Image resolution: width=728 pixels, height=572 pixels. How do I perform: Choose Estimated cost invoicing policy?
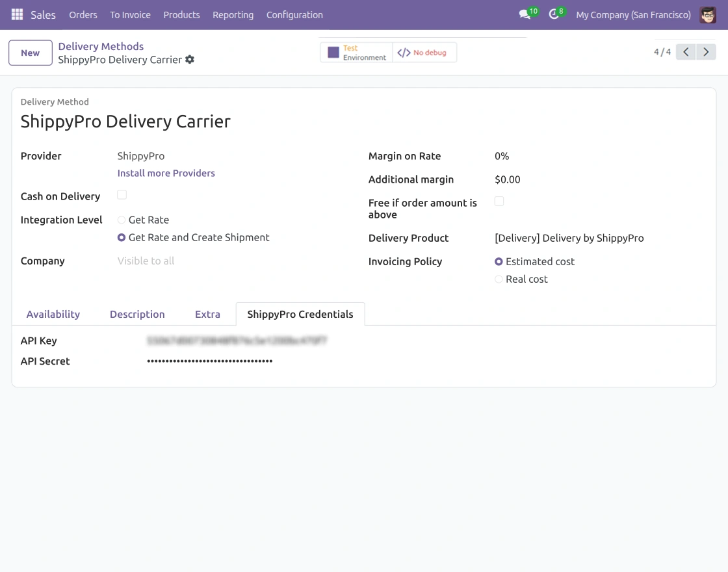pos(499,261)
